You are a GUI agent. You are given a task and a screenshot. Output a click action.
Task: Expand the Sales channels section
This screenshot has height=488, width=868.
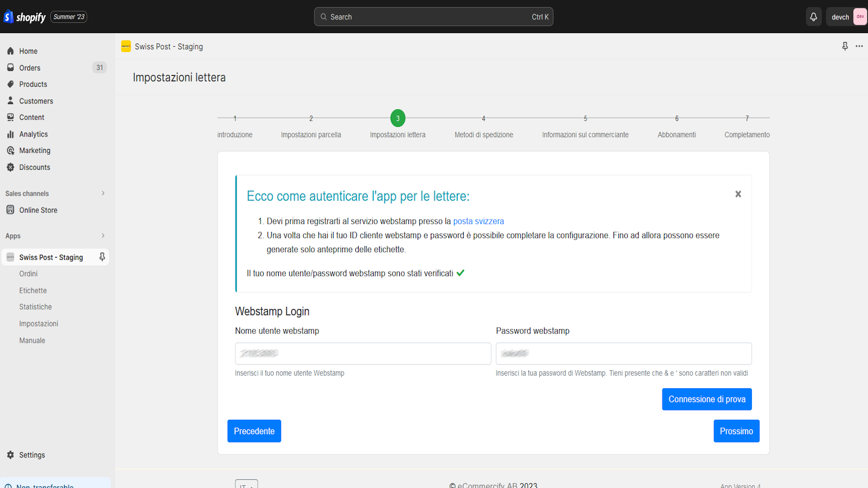pos(103,194)
